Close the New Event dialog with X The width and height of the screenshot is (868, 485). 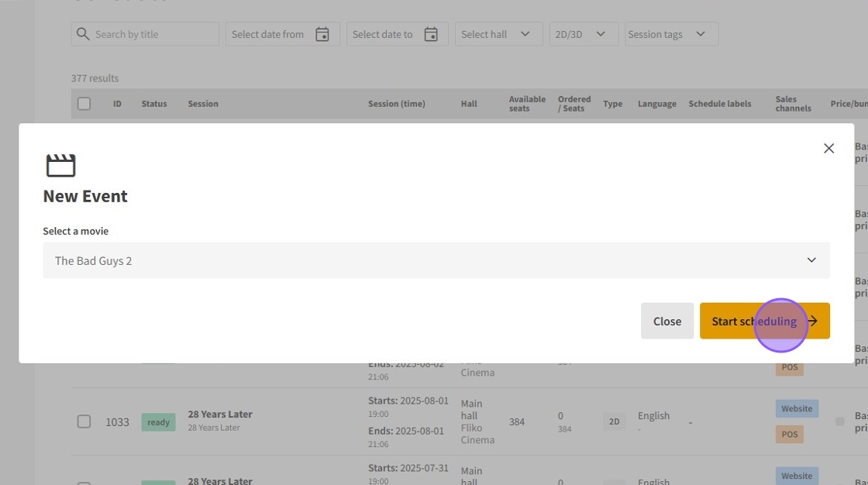pyautogui.click(x=828, y=148)
